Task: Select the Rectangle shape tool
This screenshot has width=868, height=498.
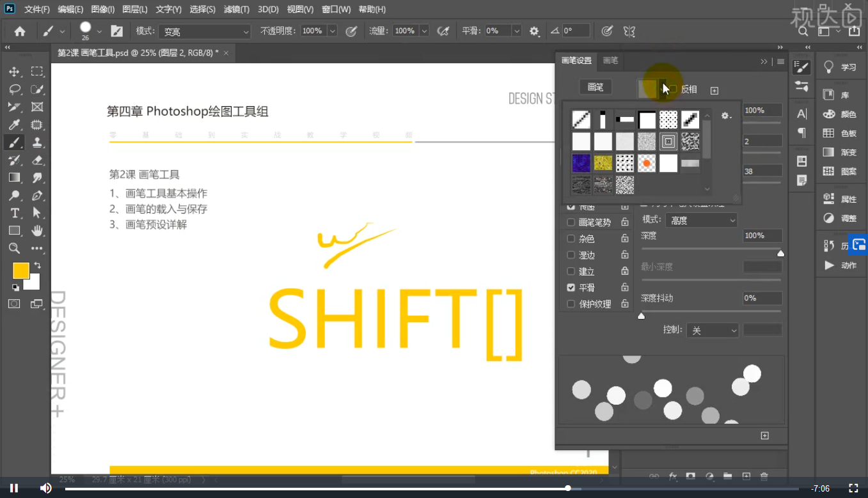Action: click(14, 230)
